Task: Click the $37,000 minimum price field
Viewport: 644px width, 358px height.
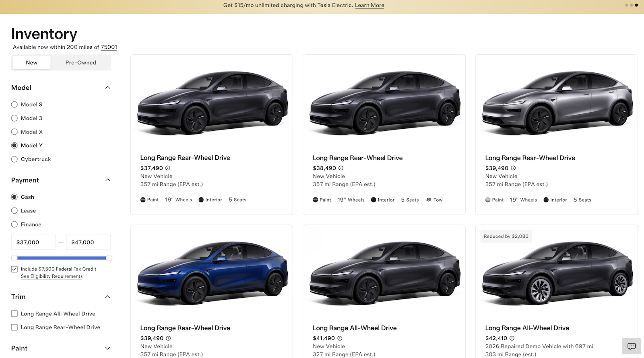Action: [33, 243]
